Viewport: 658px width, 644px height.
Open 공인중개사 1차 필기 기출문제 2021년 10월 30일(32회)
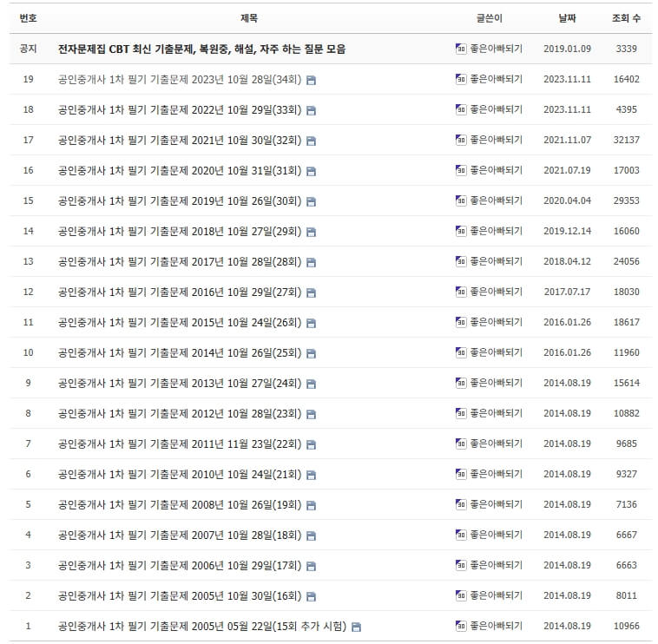(180, 140)
